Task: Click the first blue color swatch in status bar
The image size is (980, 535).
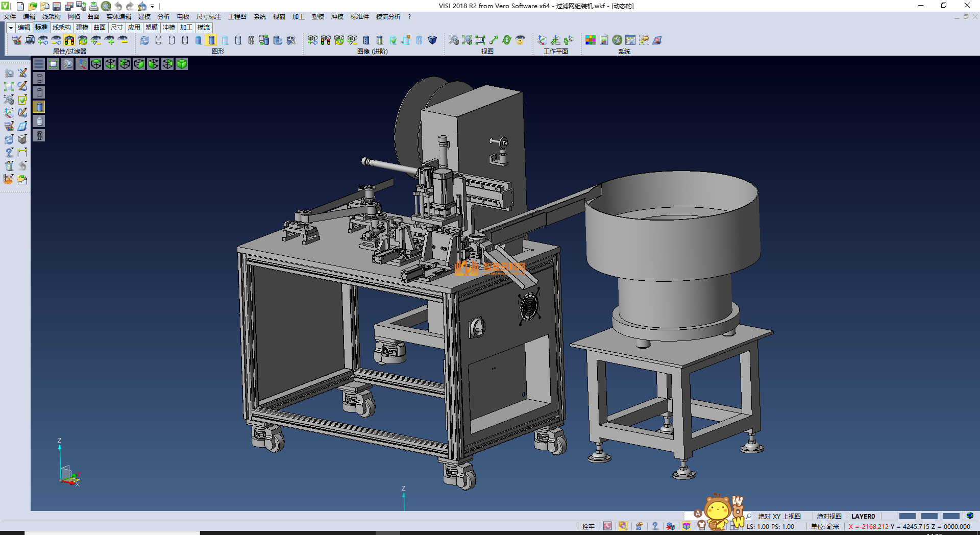Action: tap(907, 516)
